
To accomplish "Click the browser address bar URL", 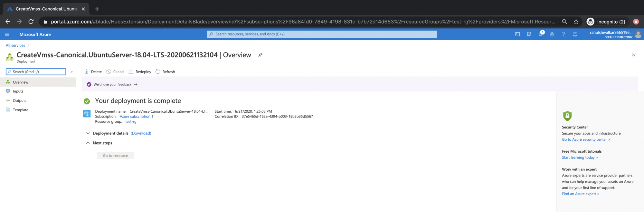I will [303, 22].
